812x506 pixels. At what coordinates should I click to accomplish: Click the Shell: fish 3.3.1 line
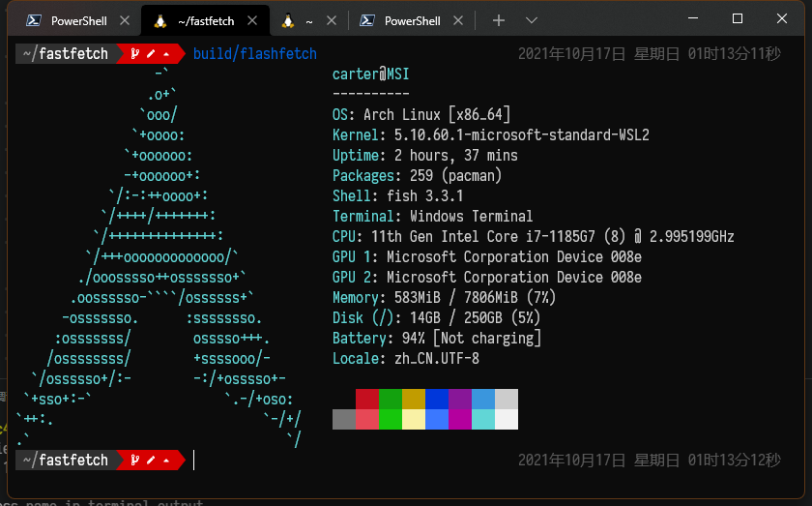(x=397, y=196)
